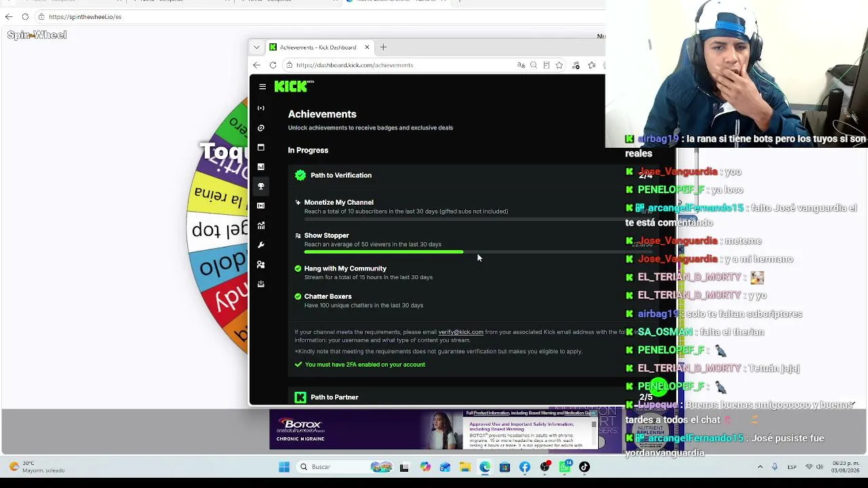Screen dimensions: 868x488
Task: Open File Explorer from the taskbar
Action: [465, 467]
